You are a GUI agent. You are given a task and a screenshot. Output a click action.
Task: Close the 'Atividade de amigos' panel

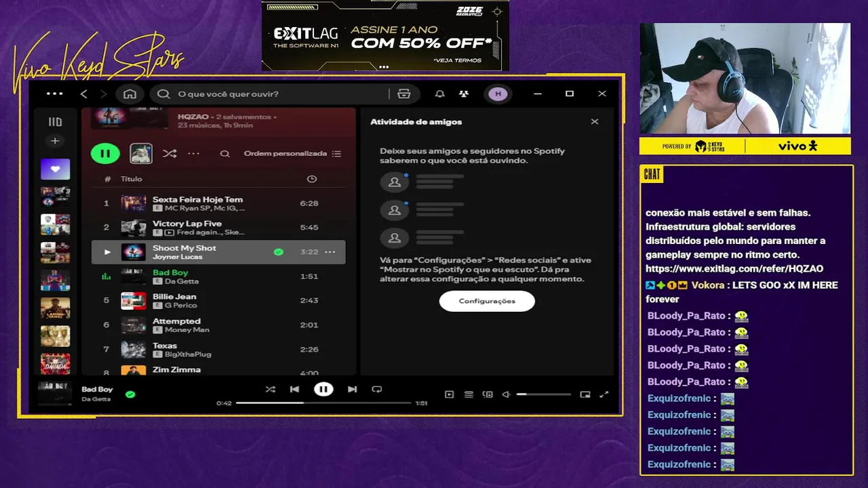(595, 122)
